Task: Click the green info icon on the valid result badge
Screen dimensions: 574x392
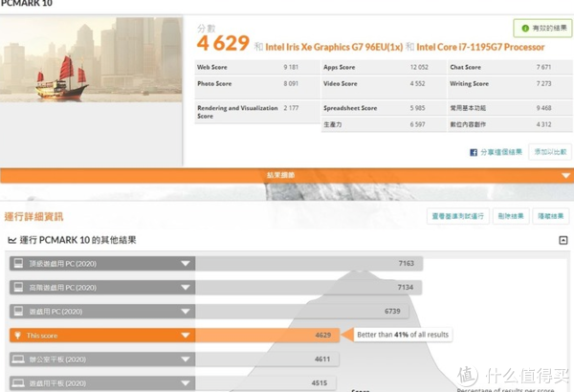Action: point(525,28)
